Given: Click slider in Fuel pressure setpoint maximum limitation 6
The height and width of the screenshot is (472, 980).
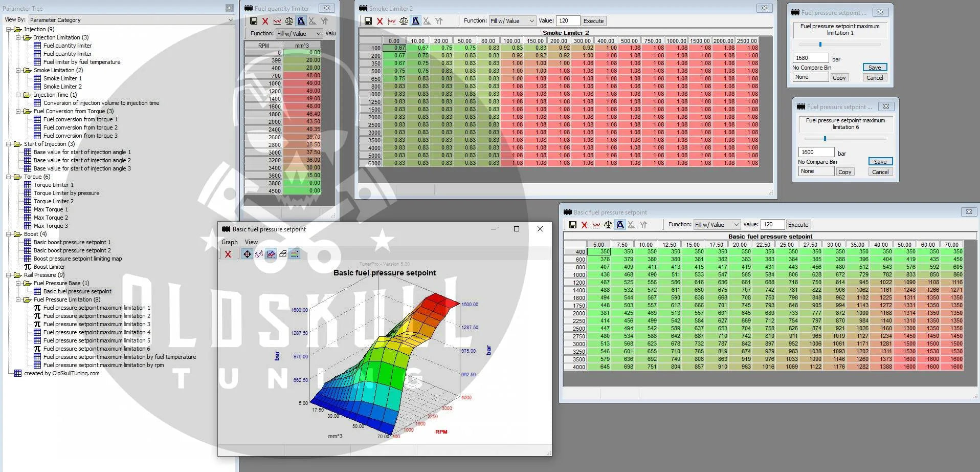Looking at the screenshot, I should click(825, 139).
